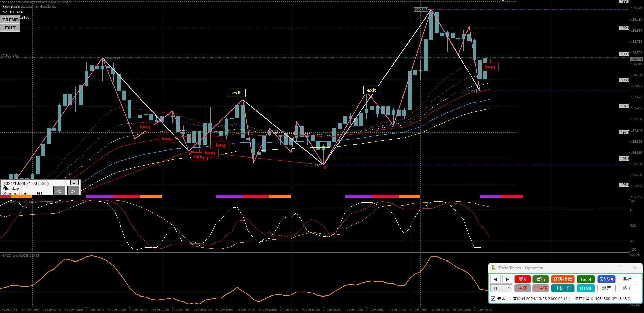Generate the HTML report
The width and height of the screenshot is (644, 313).
(586, 288)
